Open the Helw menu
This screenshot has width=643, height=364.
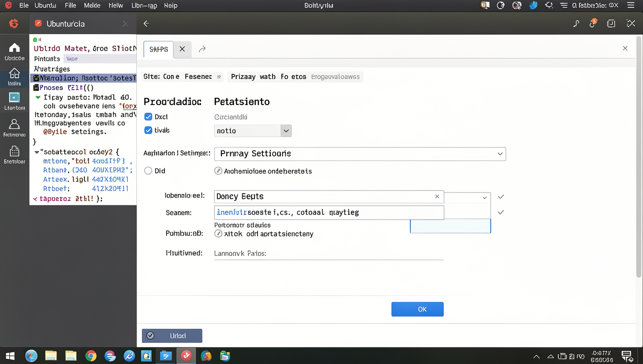point(116,5)
